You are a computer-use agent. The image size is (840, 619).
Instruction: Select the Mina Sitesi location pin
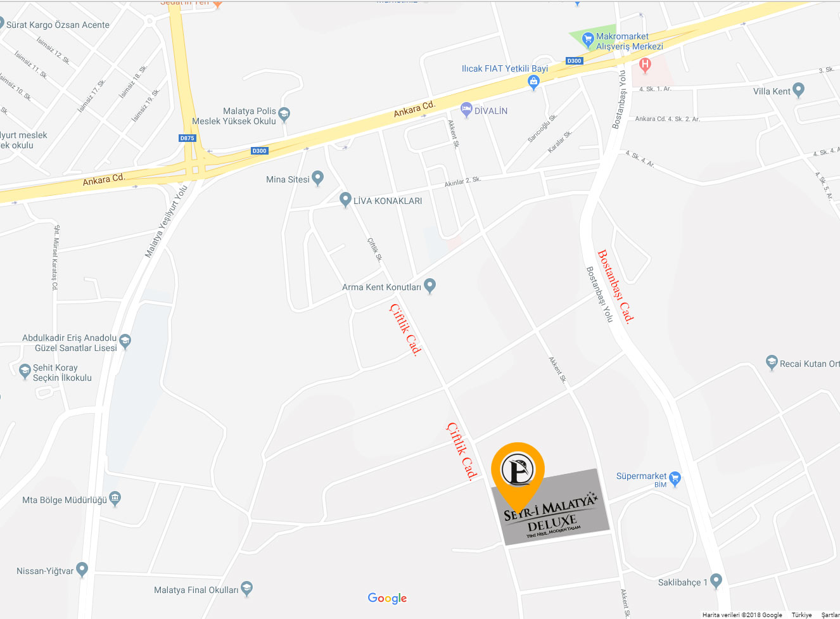317,179
